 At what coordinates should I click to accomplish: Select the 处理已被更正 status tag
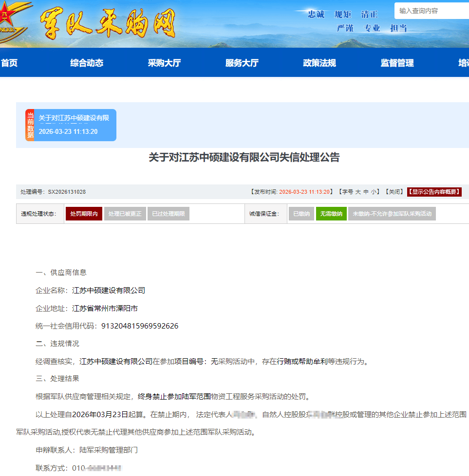[125, 214]
